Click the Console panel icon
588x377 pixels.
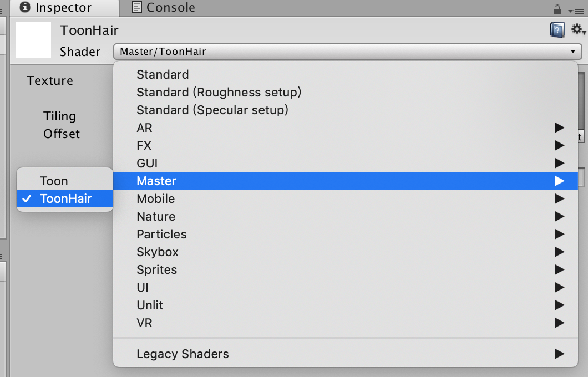(135, 8)
